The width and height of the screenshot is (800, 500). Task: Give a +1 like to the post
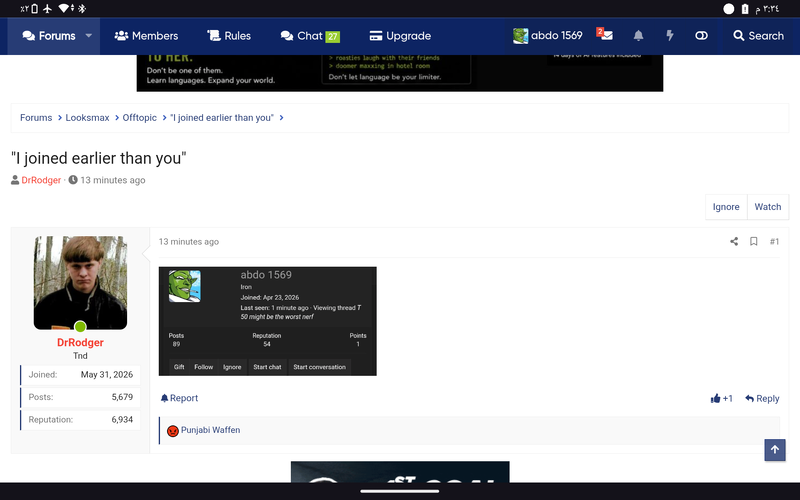721,398
